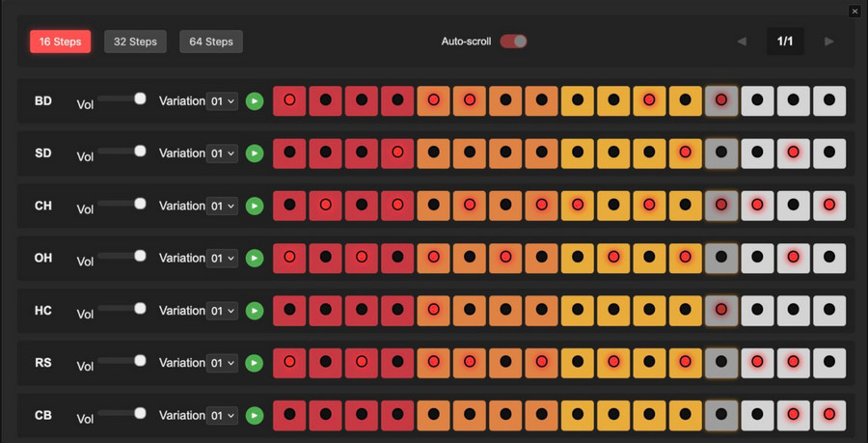Open the SD Variation dropdown

(222, 153)
